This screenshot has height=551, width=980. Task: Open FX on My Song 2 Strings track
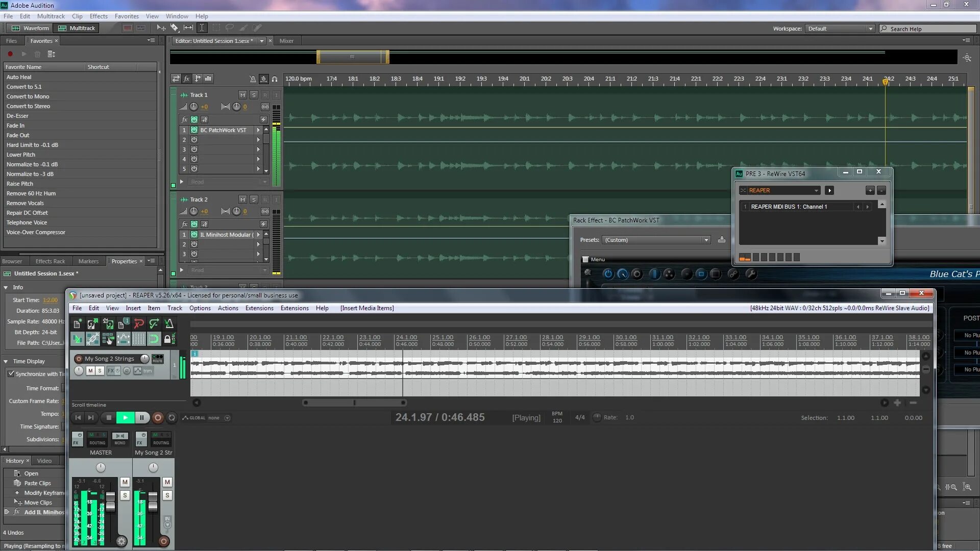[x=110, y=371]
